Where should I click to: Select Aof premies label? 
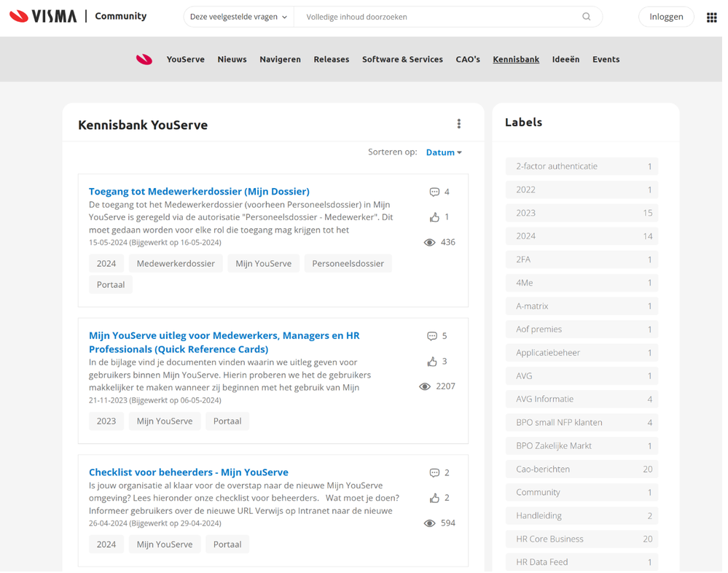point(582,330)
